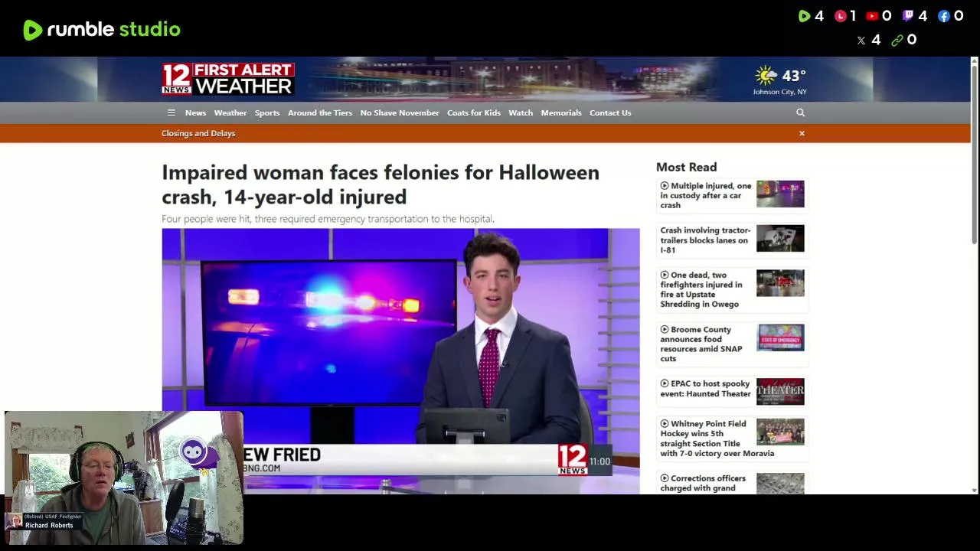
Task: Click play icon beside 'One dead' headline
Action: [665, 275]
